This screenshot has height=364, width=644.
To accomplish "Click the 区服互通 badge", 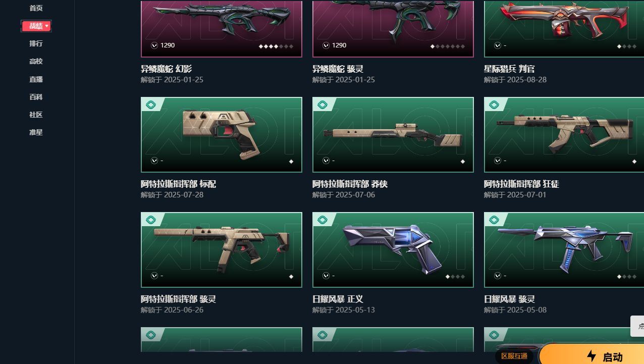I will coord(514,356).
